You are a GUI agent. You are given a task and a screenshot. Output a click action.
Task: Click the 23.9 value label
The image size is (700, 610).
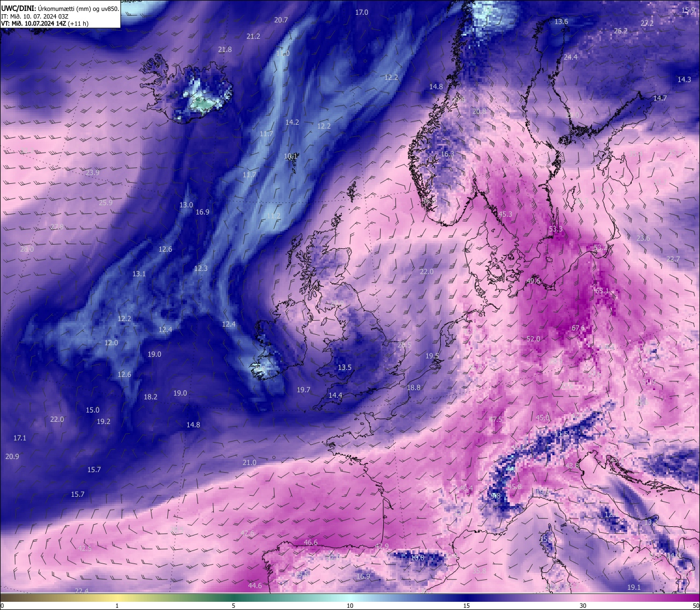tap(93, 172)
